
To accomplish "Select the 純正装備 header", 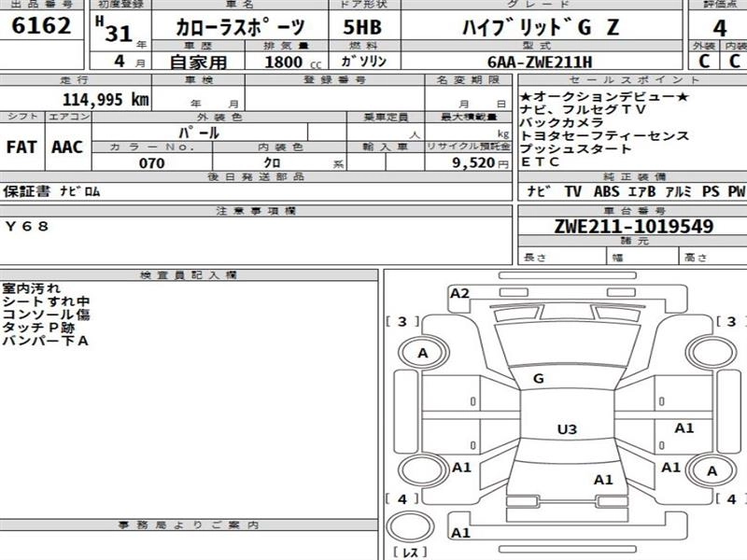I will [634, 176].
